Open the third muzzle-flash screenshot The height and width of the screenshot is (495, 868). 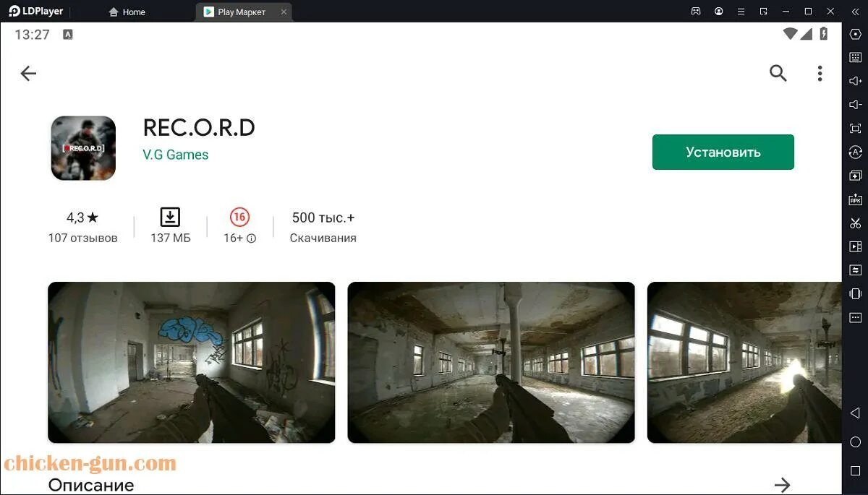tap(744, 362)
